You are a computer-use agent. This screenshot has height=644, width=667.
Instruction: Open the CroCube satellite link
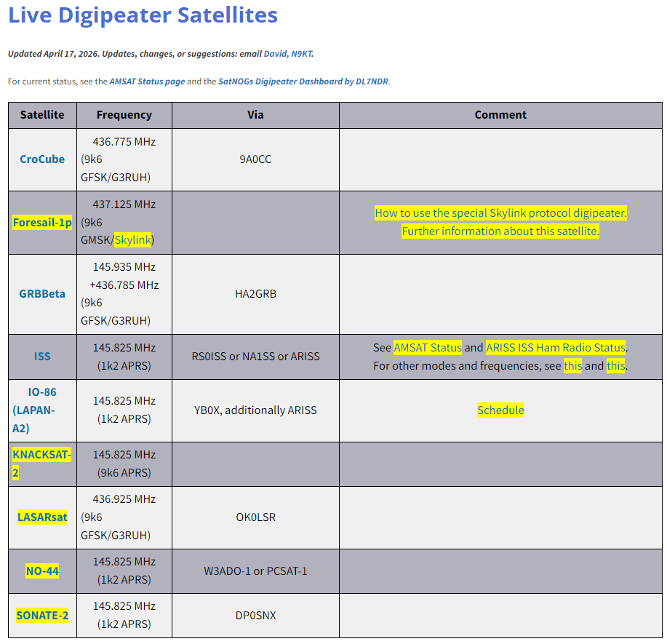click(x=42, y=159)
